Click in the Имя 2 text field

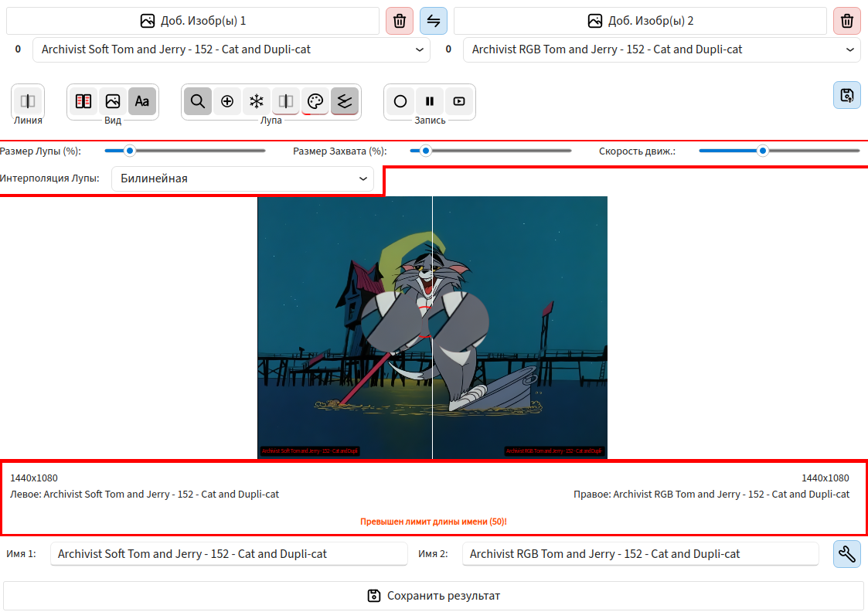641,554
